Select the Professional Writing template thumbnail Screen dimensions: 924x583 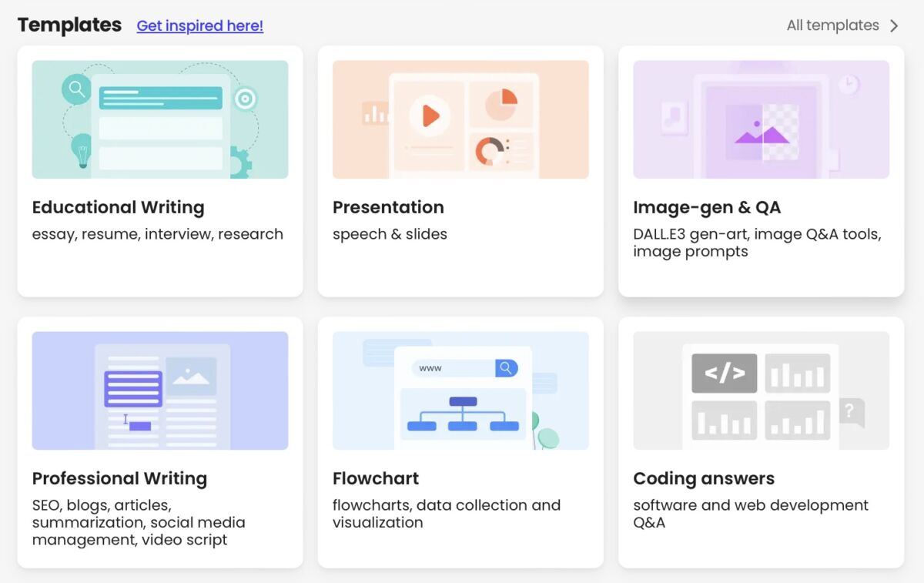tap(160, 390)
